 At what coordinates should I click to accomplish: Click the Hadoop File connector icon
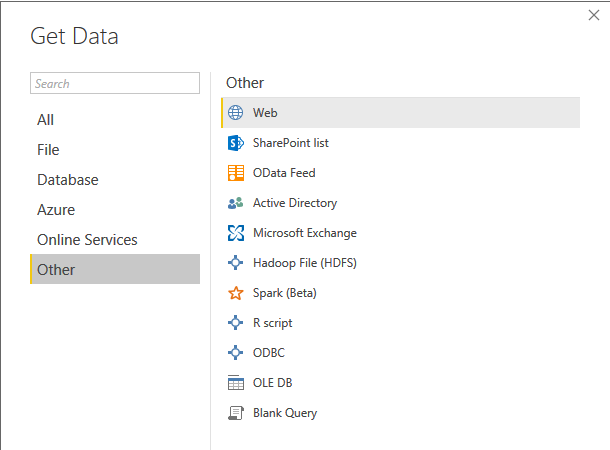tap(235, 263)
